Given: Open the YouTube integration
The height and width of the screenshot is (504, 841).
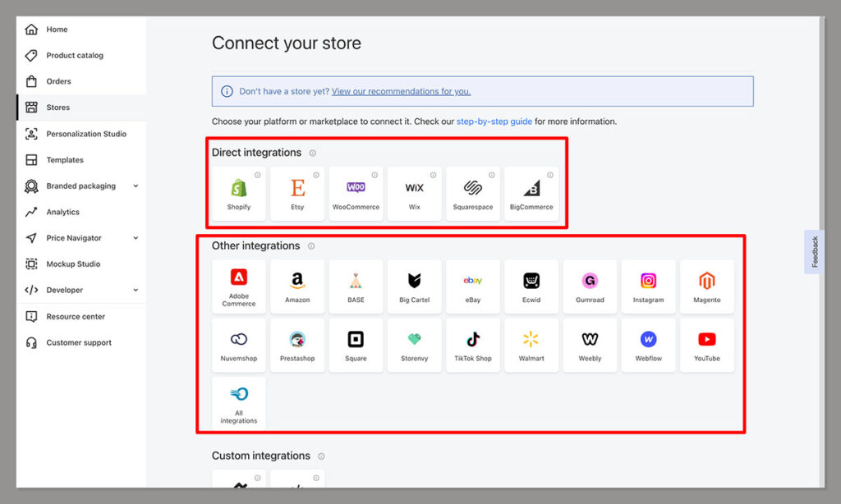Looking at the screenshot, I should click(x=707, y=346).
